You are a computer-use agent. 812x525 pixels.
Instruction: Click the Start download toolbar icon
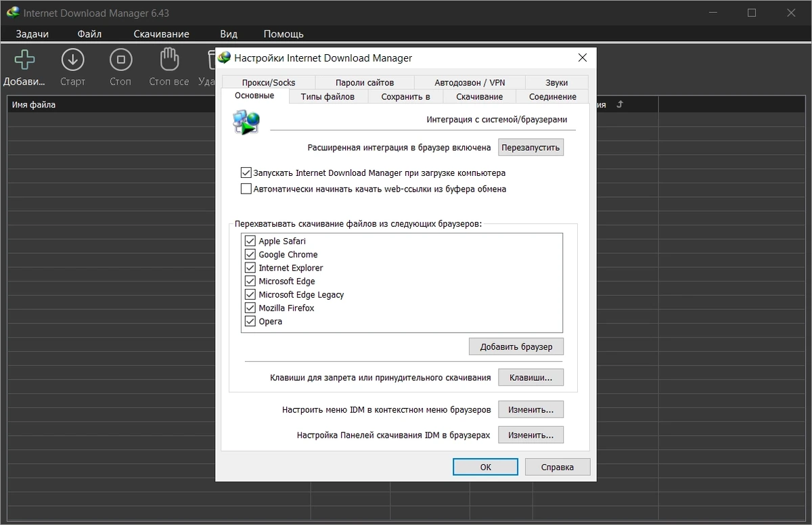(72, 60)
